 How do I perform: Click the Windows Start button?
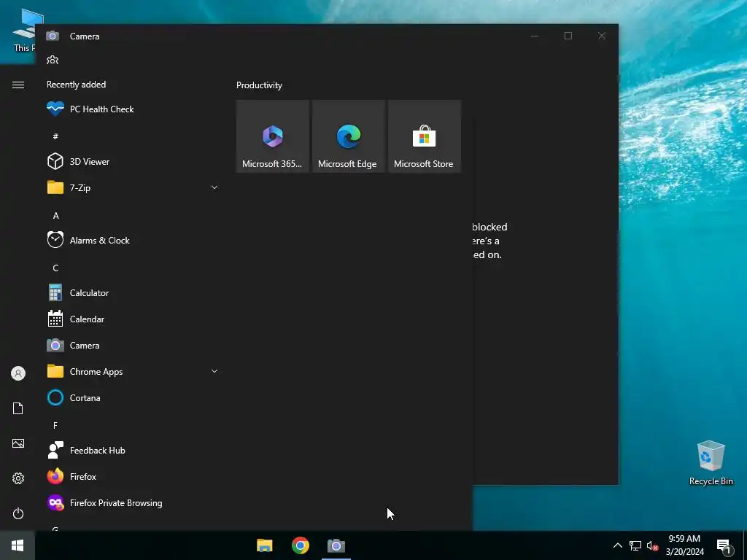(x=18, y=545)
